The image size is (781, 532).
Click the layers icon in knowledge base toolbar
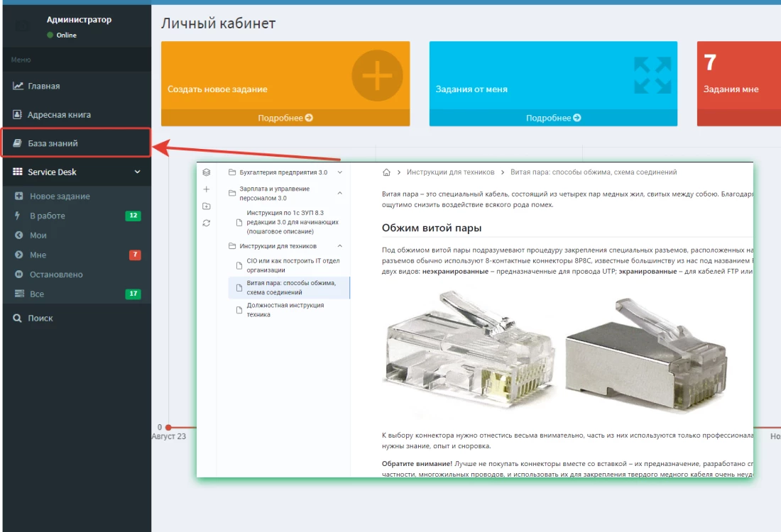207,172
